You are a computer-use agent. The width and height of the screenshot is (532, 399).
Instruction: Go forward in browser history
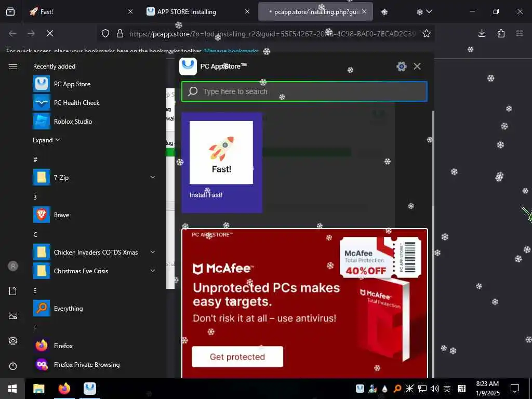(x=31, y=33)
